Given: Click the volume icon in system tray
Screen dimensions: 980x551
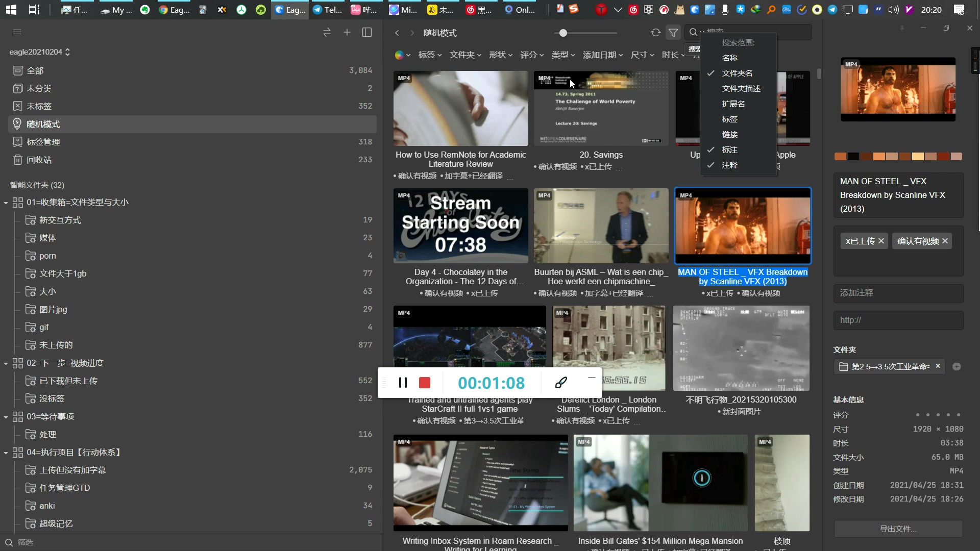Looking at the screenshot, I should (893, 10).
